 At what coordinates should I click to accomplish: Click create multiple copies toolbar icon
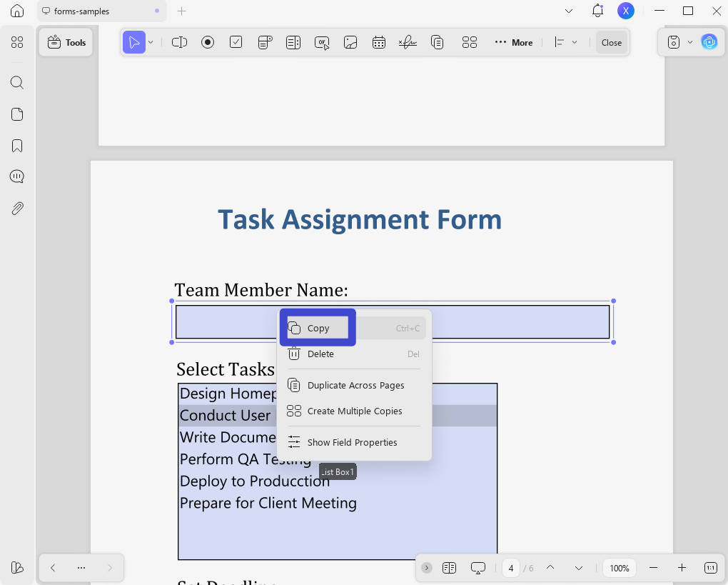[x=470, y=42]
